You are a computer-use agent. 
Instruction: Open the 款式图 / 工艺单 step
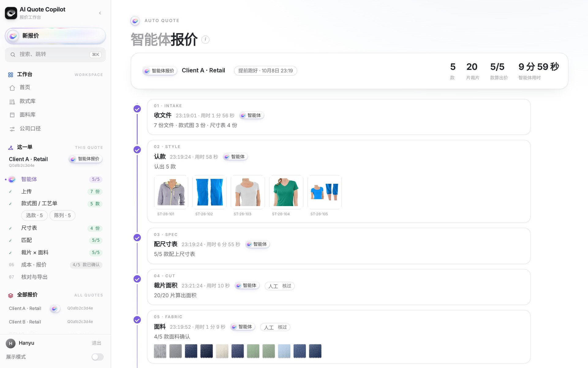point(55,204)
